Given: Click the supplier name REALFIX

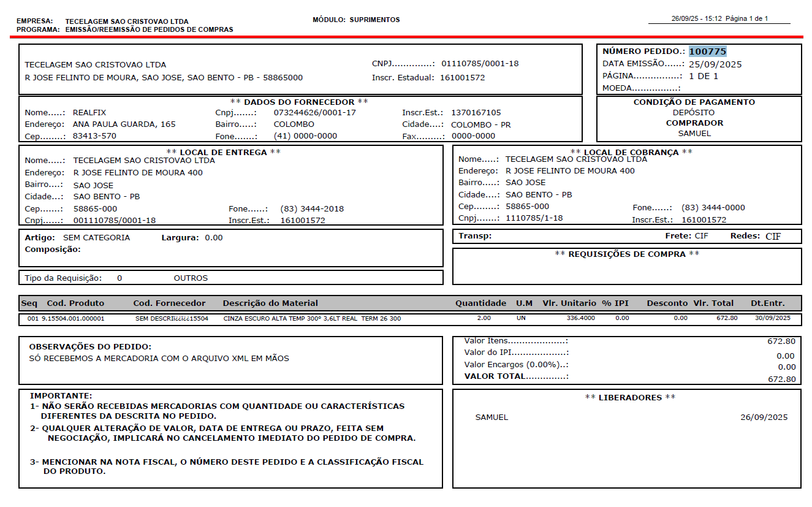Looking at the screenshot, I should tap(89, 113).
